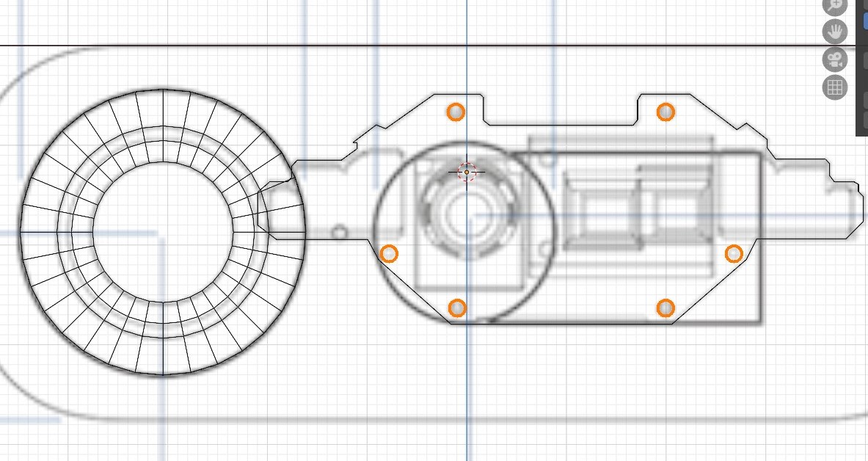Select the leftmost orange circle on the outline
868x461 pixels.
(389, 254)
